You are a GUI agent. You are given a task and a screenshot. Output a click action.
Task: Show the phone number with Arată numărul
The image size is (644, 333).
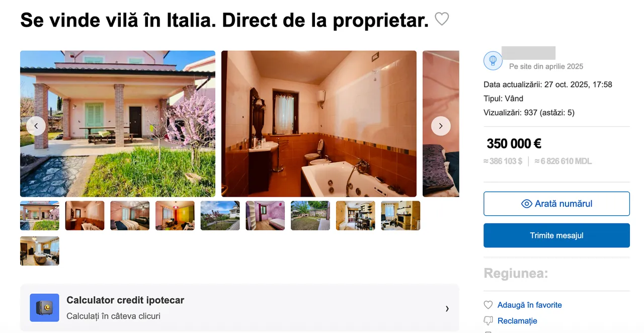click(556, 204)
